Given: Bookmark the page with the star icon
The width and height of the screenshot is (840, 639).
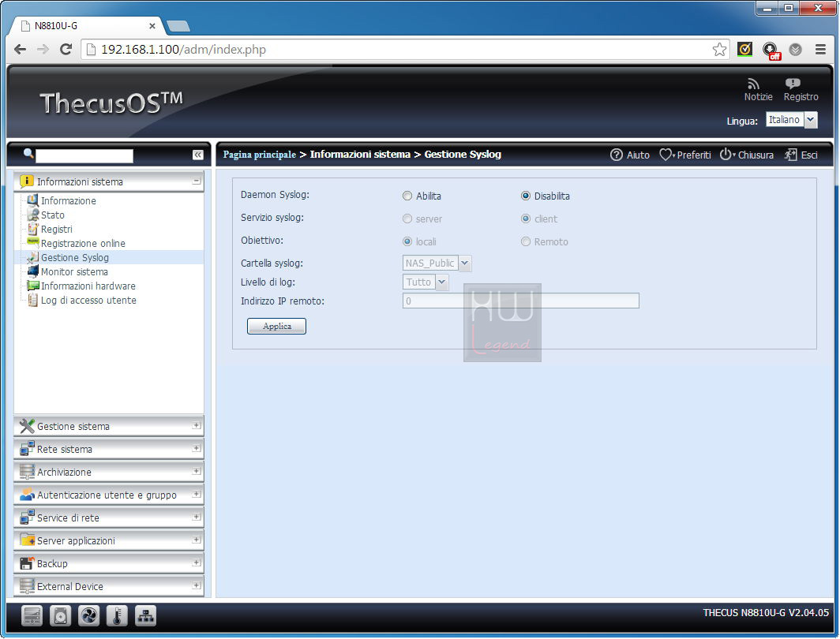Looking at the screenshot, I should point(719,49).
